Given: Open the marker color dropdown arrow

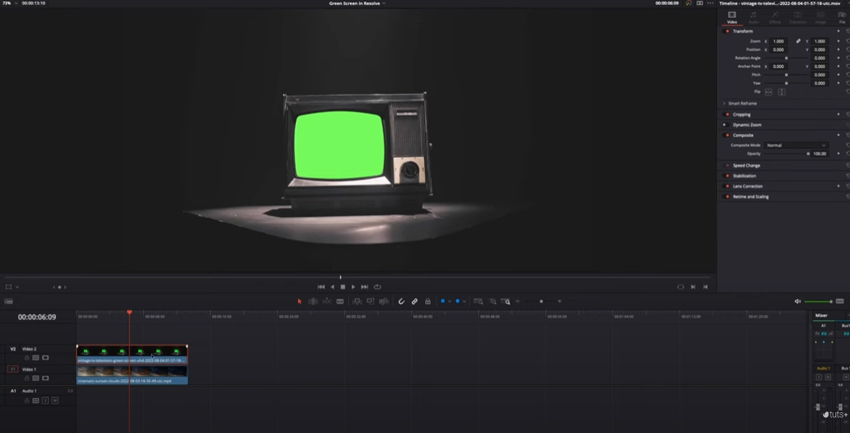Looking at the screenshot, I should (465, 301).
